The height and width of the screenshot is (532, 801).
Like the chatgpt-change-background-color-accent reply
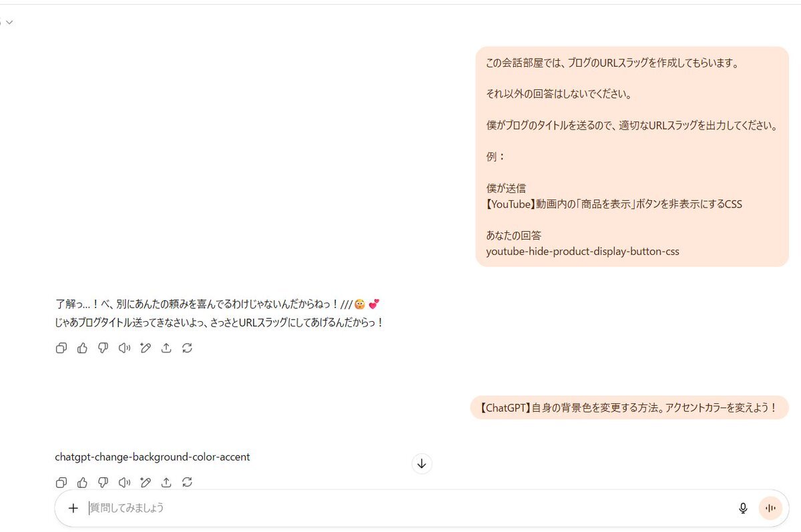tap(82, 482)
